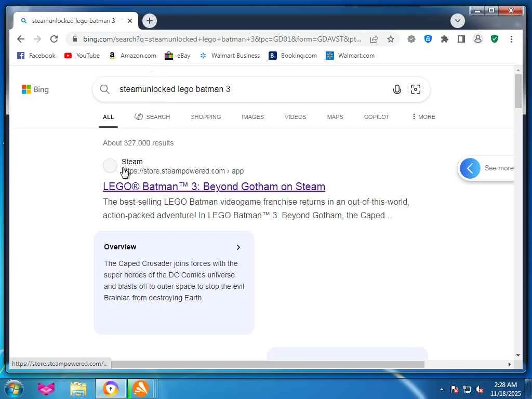The height and width of the screenshot is (399, 532).
Task: Click the store.steampowered.com URL text
Action: coord(182,171)
